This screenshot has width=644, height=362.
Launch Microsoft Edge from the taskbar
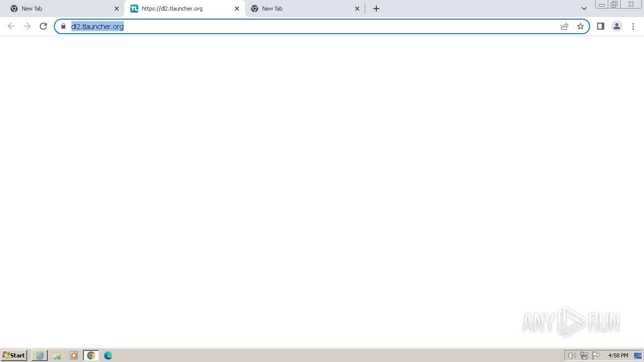(108, 355)
